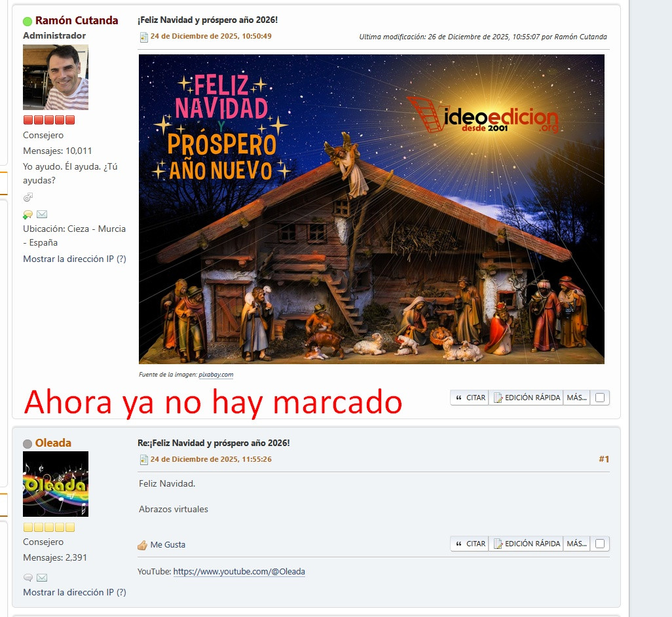
Task: Click CITAR button on Oleada's reply
Action: [x=470, y=544]
